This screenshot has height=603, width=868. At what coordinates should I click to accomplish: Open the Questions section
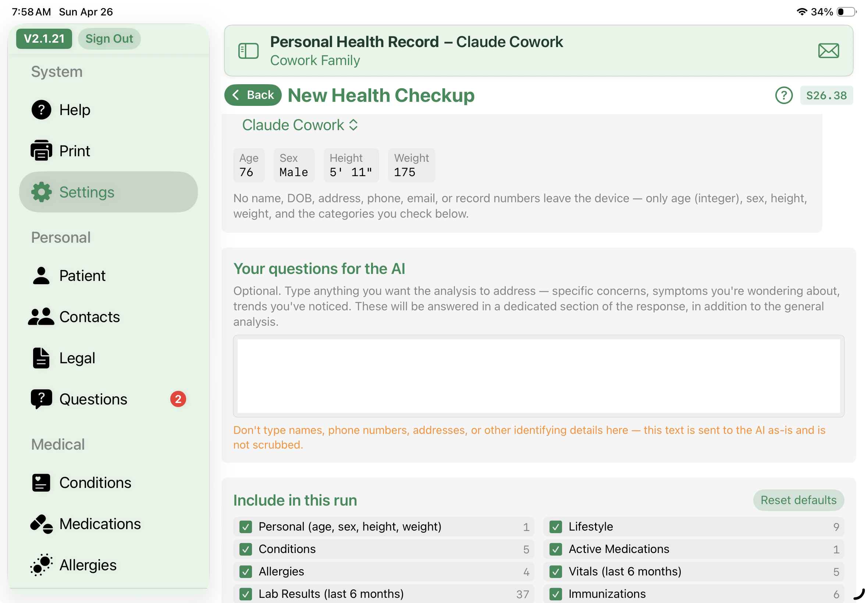tap(108, 399)
